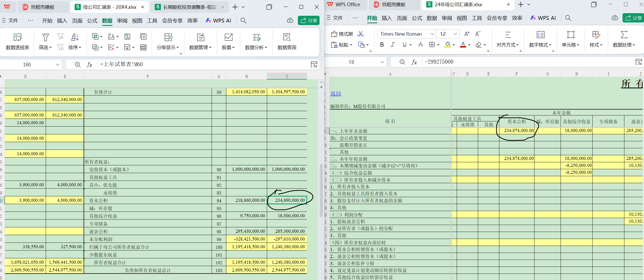Click the search magnifier in right window

pyautogui.click(x=568, y=18)
